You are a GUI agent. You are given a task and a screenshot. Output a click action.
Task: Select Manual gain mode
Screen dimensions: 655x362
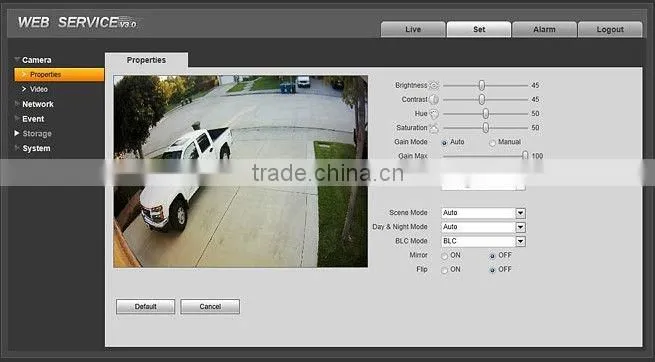(x=493, y=143)
